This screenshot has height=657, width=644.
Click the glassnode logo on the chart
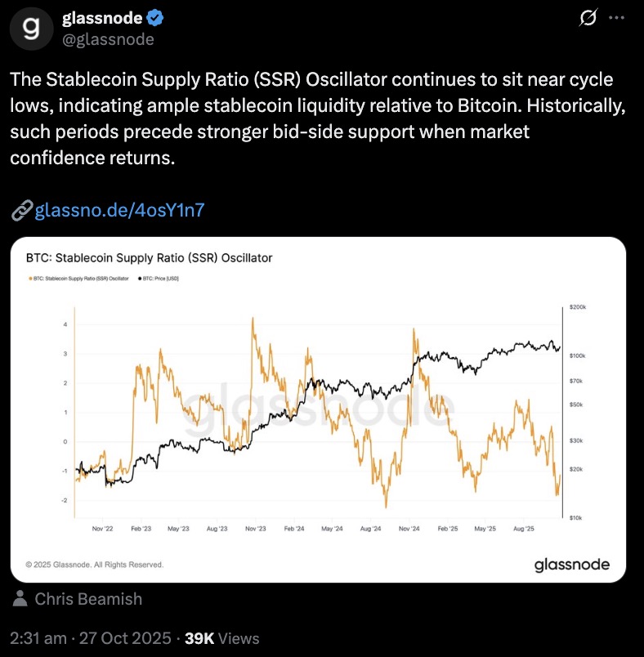572,564
